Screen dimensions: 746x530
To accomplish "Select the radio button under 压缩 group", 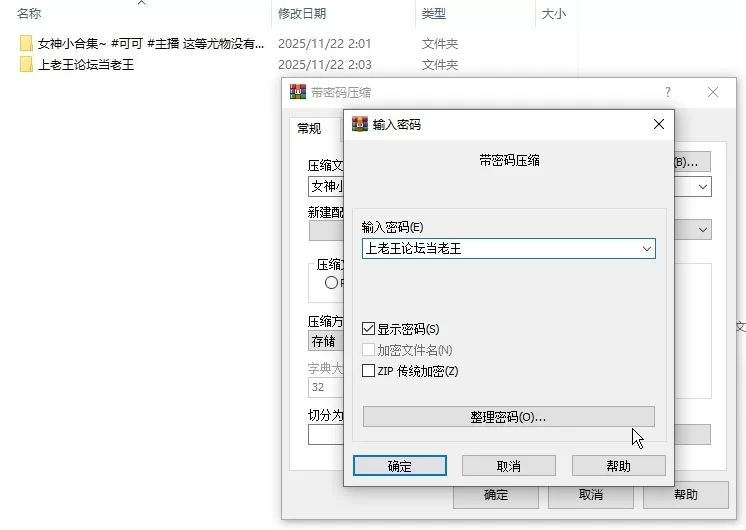I will pyautogui.click(x=332, y=283).
